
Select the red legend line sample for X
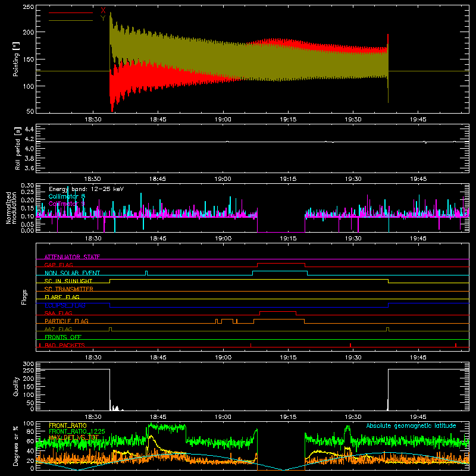71,12
